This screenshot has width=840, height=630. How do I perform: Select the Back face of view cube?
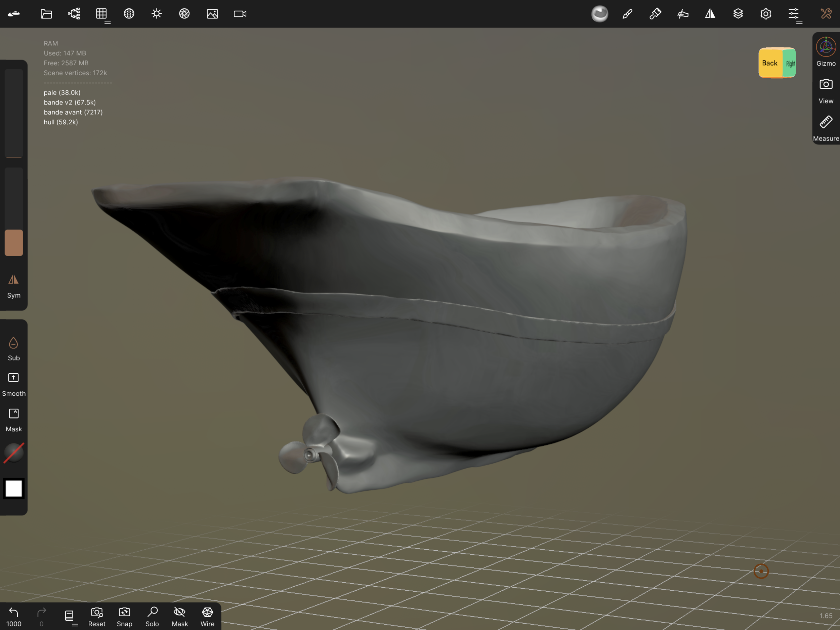pyautogui.click(x=769, y=63)
